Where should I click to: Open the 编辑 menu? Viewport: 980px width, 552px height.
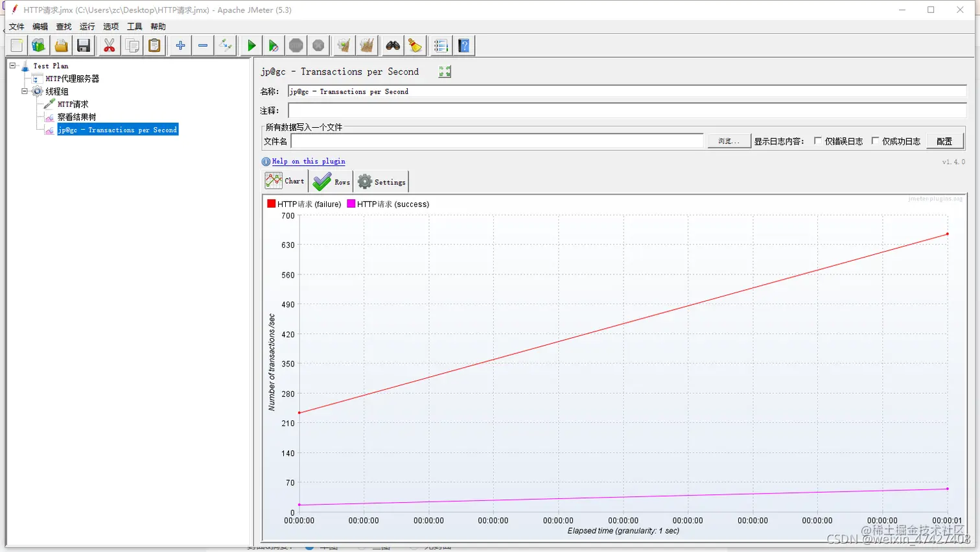click(40, 27)
